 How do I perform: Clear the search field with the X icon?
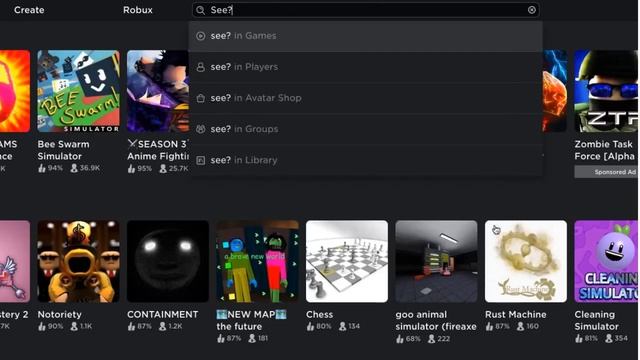pos(531,10)
